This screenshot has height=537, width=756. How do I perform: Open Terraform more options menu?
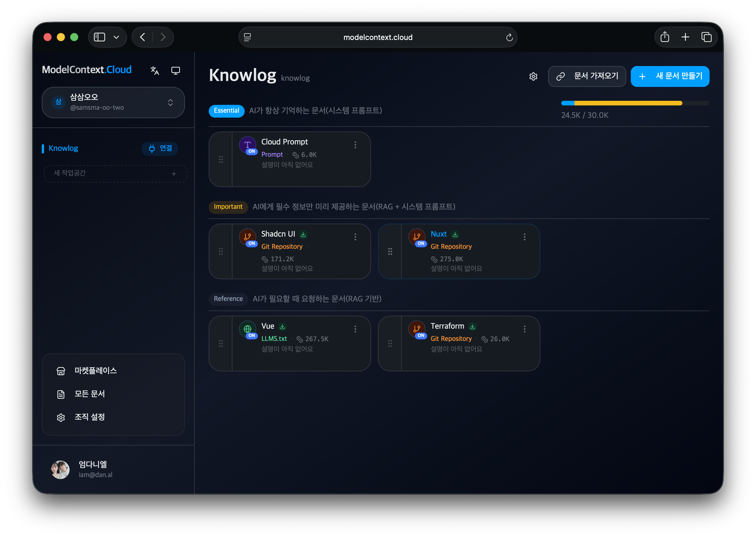pos(524,329)
